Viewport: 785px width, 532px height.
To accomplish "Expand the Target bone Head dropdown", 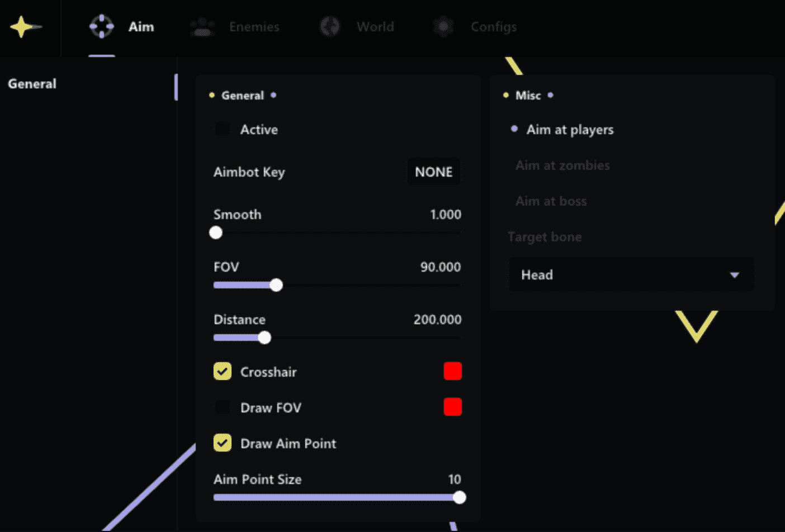I will [x=631, y=274].
